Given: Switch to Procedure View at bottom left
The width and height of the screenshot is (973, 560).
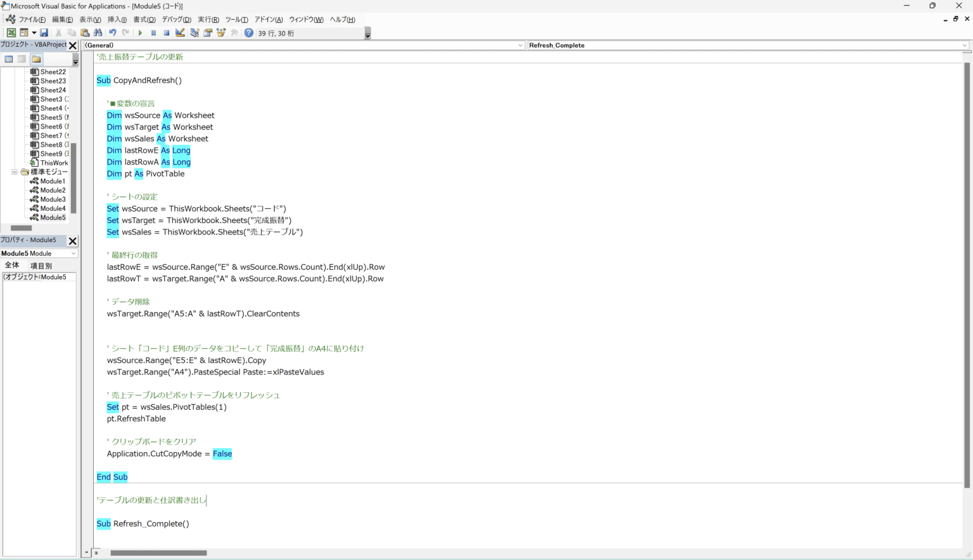Looking at the screenshot, I should tap(87, 553).
